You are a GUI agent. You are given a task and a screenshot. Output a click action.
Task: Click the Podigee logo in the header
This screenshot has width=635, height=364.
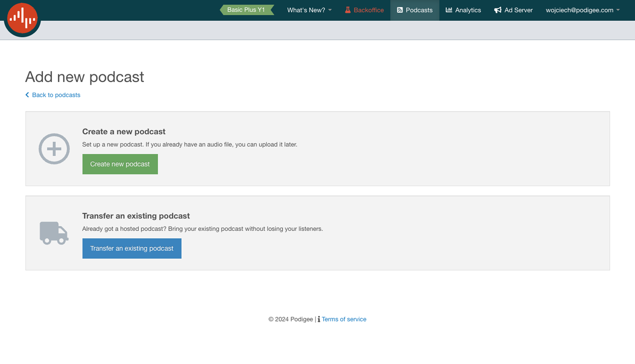coord(22,18)
